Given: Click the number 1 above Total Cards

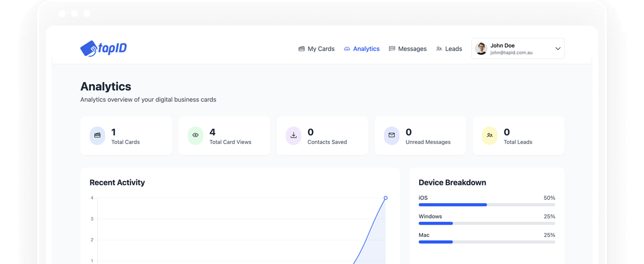Looking at the screenshot, I should point(114,132).
